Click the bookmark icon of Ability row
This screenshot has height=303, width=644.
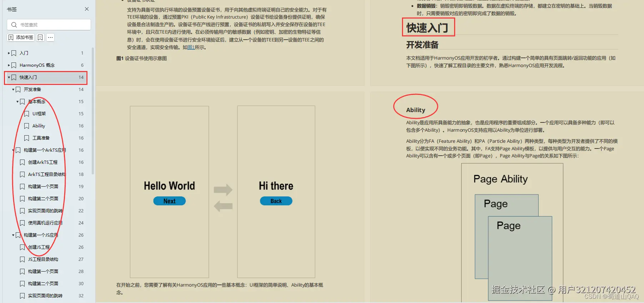coord(27,126)
